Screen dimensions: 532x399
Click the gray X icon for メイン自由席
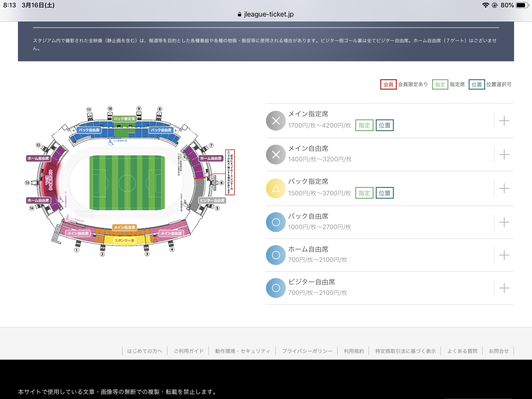point(276,155)
